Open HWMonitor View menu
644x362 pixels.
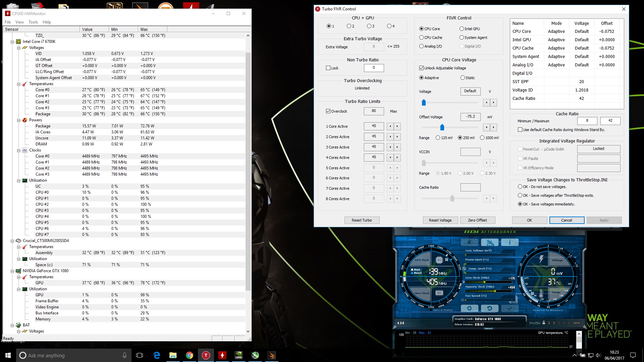(x=19, y=22)
